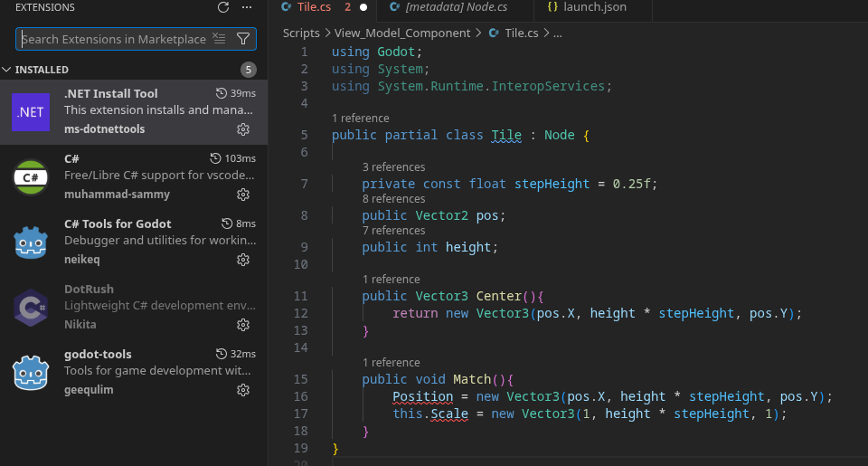The image size is (868, 466).
Task: Select the godot-tools extension icon
Action: click(x=31, y=372)
